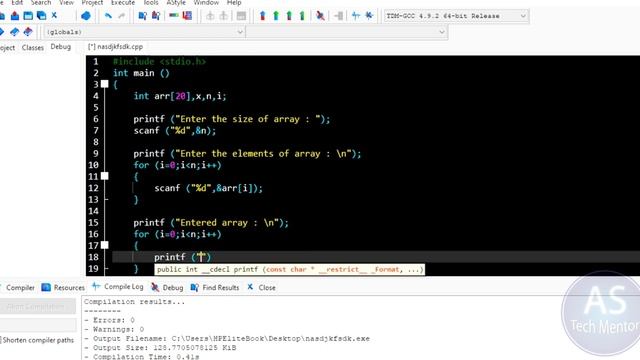Click the Profile analysis toolbar icon
The width and height of the screenshot is (640, 360).
click(x=356, y=16)
